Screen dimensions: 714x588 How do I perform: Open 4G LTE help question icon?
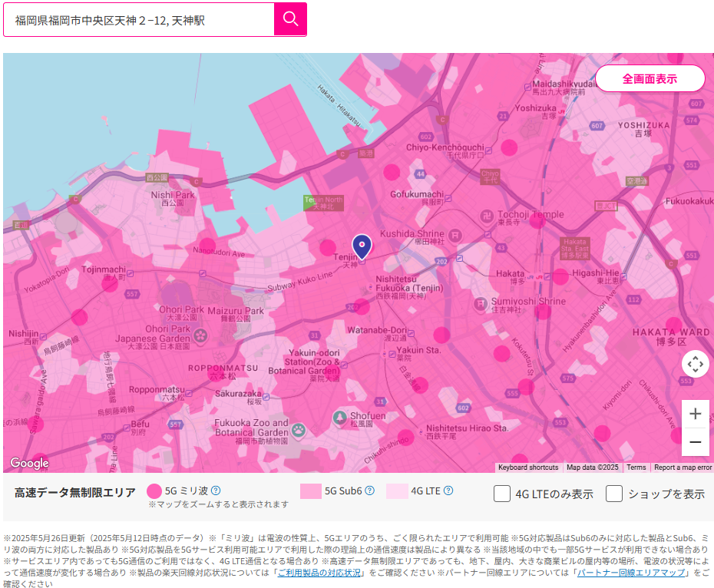click(x=448, y=491)
